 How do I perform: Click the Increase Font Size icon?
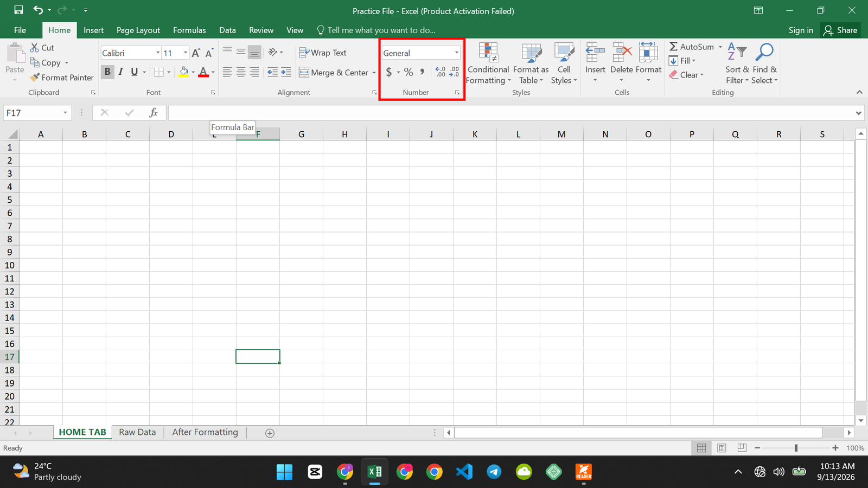click(196, 53)
